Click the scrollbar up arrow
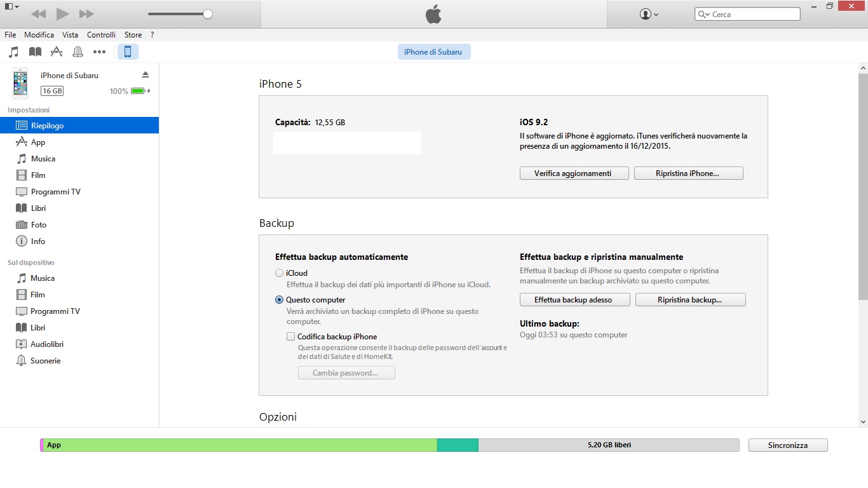868x488 pixels. coord(863,67)
